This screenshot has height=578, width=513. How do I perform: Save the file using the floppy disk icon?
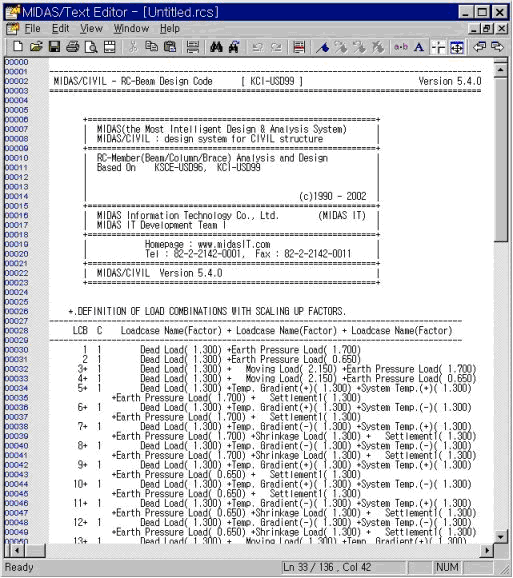click(55, 47)
